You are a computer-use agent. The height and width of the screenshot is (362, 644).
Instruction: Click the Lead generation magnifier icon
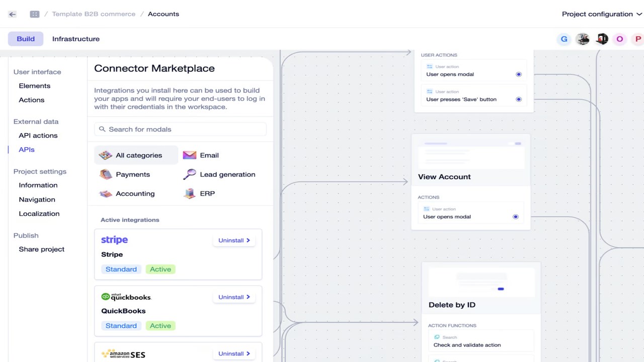pyautogui.click(x=189, y=174)
